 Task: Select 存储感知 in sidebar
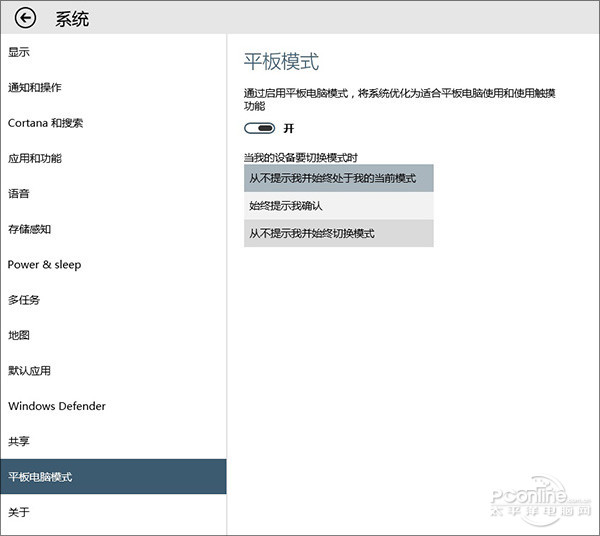tap(113, 229)
